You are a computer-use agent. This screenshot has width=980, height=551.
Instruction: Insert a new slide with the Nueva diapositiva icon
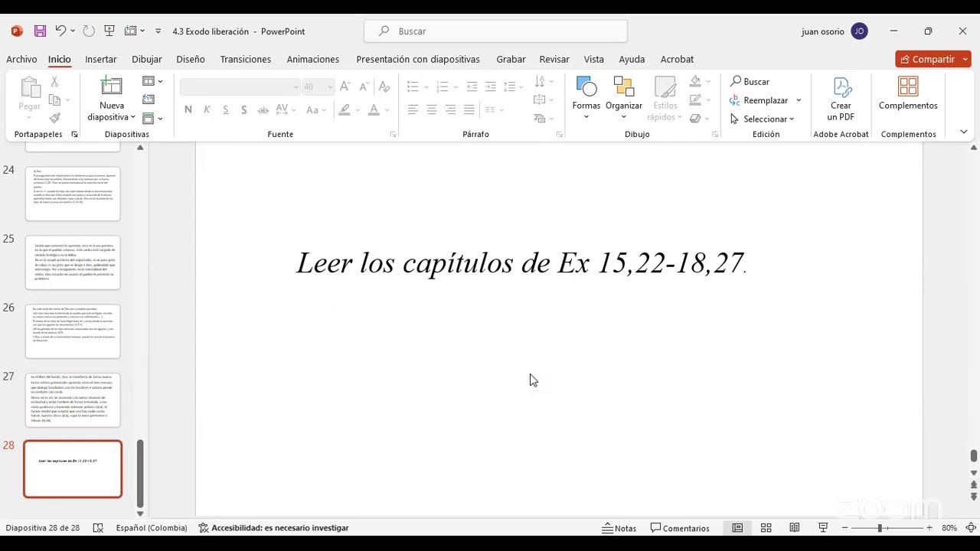112,86
